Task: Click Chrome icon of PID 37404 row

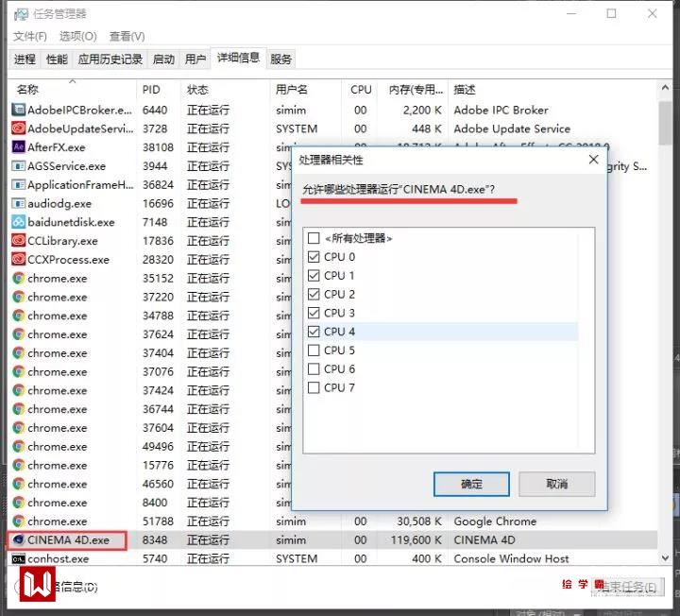Action: pyautogui.click(x=18, y=352)
